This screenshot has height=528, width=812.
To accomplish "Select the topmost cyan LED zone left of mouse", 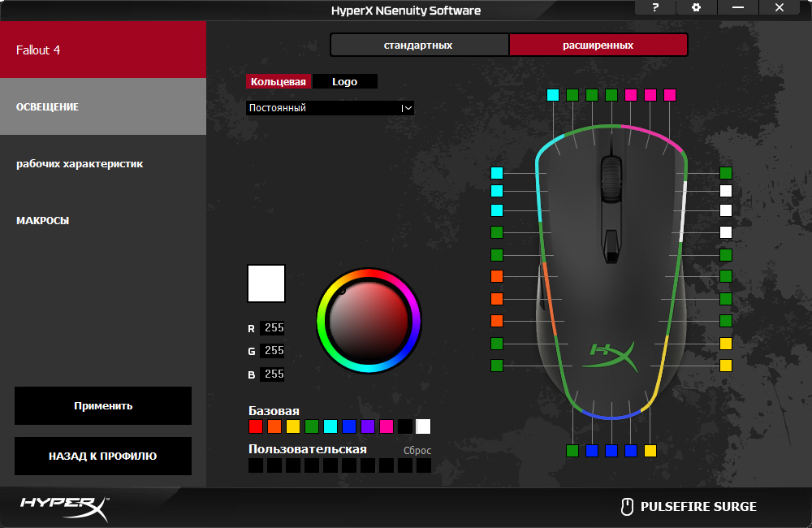I will [x=497, y=173].
